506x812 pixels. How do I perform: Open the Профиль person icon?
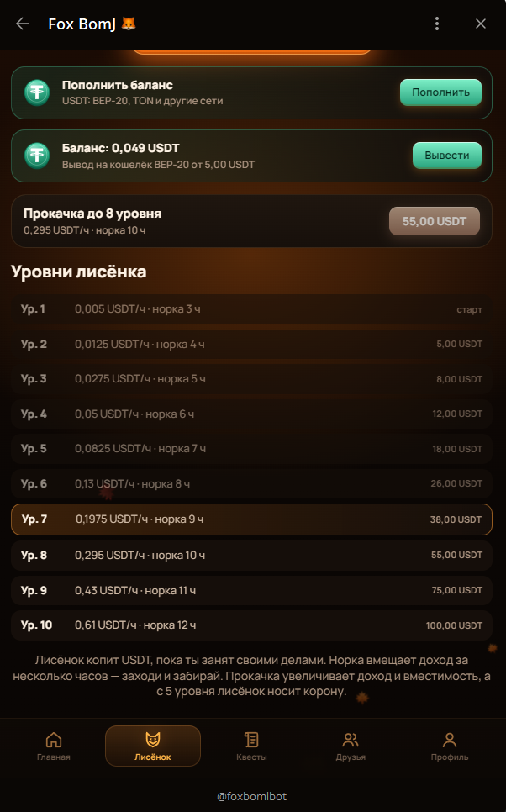(x=450, y=740)
